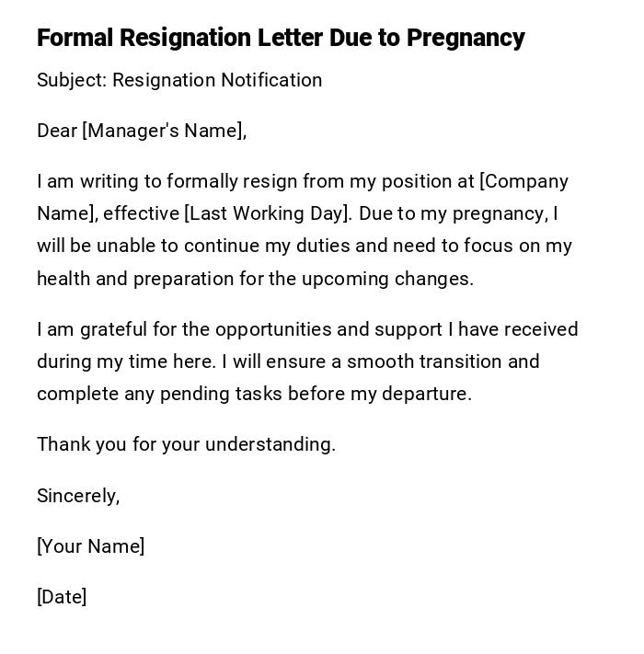Click the word 'grateful' in the second paragraph

tap(113, 329)
